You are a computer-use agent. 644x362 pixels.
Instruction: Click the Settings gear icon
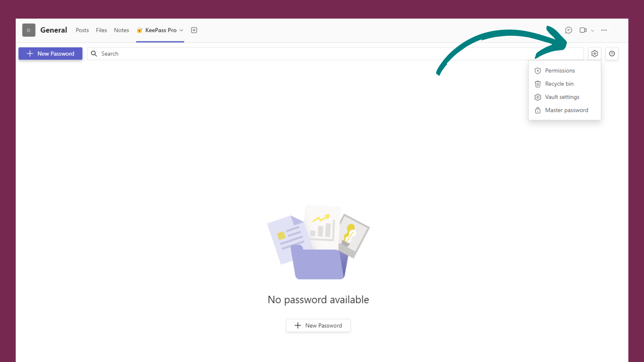pos(594,53)
